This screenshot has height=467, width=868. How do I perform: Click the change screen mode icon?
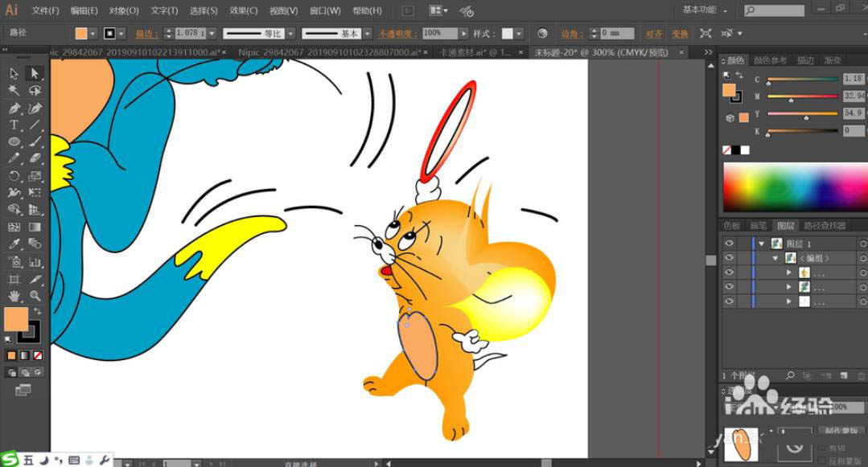coord(23,390)
